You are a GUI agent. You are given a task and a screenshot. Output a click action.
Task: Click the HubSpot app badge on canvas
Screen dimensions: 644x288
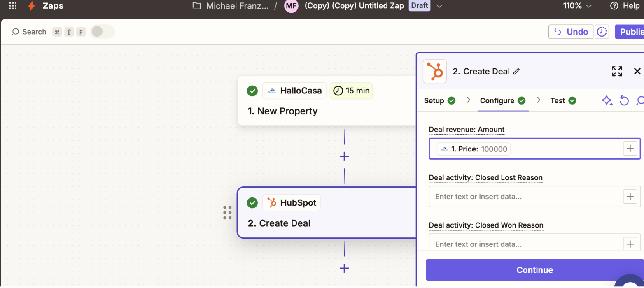pyautogui.click(x=292, y=203)
